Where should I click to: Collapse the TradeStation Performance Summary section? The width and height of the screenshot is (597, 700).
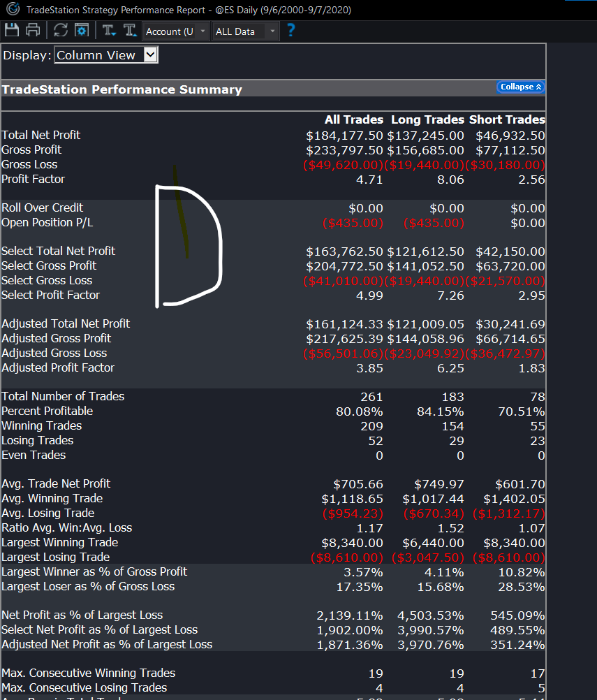521,87
